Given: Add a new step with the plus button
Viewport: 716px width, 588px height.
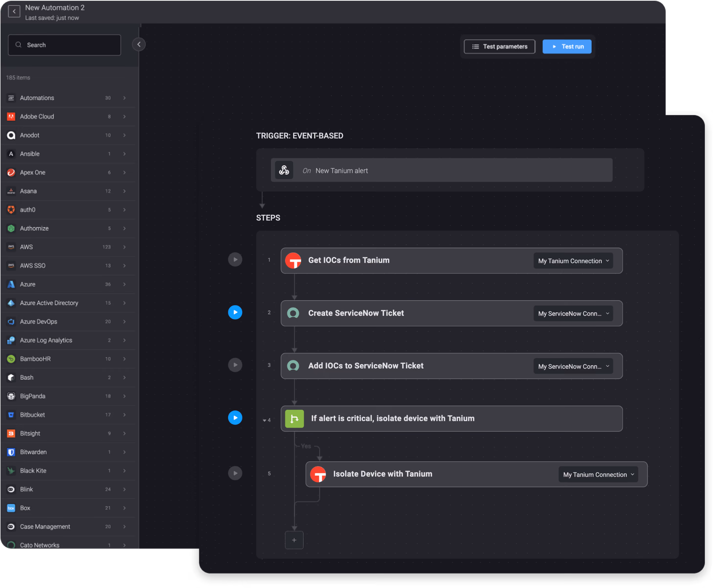Looking at the screenshot, I should click(294, 540).
